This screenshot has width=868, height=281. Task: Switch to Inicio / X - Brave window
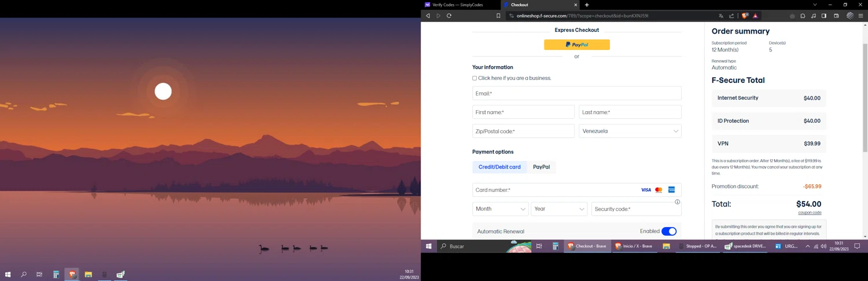tap(634, 246)
